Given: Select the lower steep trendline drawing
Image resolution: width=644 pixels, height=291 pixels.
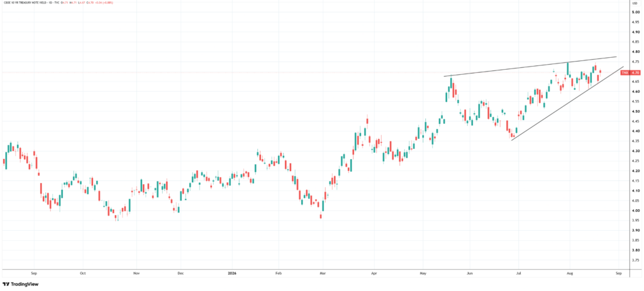Looking at the screenshot, I should pyautogui.click(x=567, y=104).
